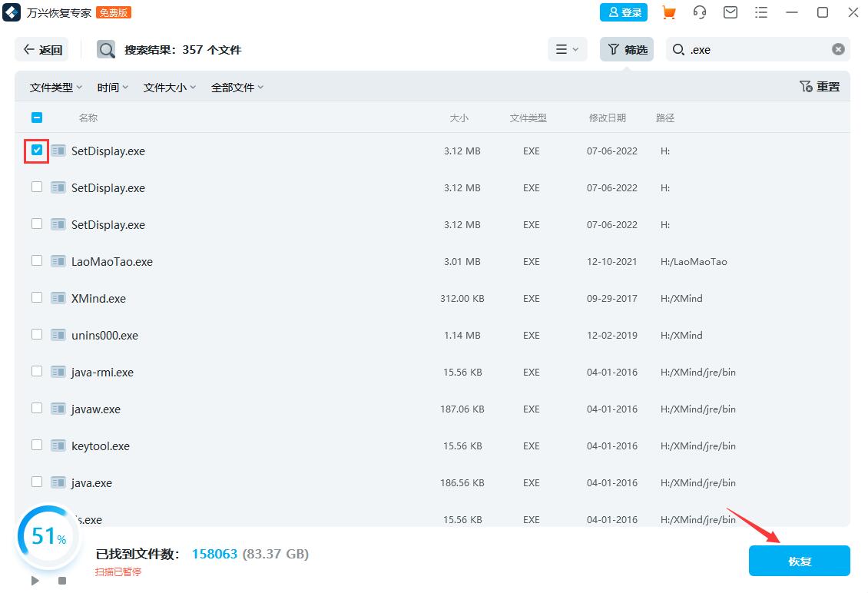Click the reset filter button 重置
The height and width of the screenshot is (593, 868).
820,87
